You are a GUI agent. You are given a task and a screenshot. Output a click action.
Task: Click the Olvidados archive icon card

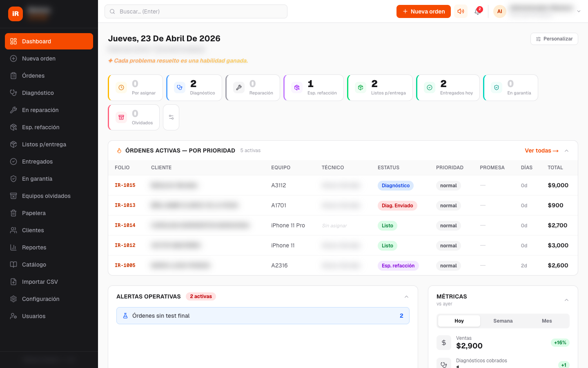[x=134, y=117]
